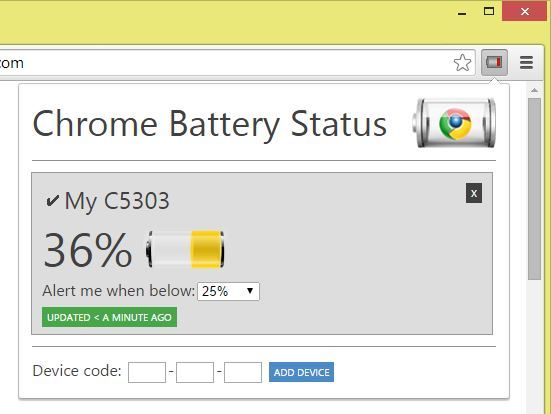Viewport: 551px width, 414px height.
Task: Click the bookmark star icon in address bar
Action: 462,63
